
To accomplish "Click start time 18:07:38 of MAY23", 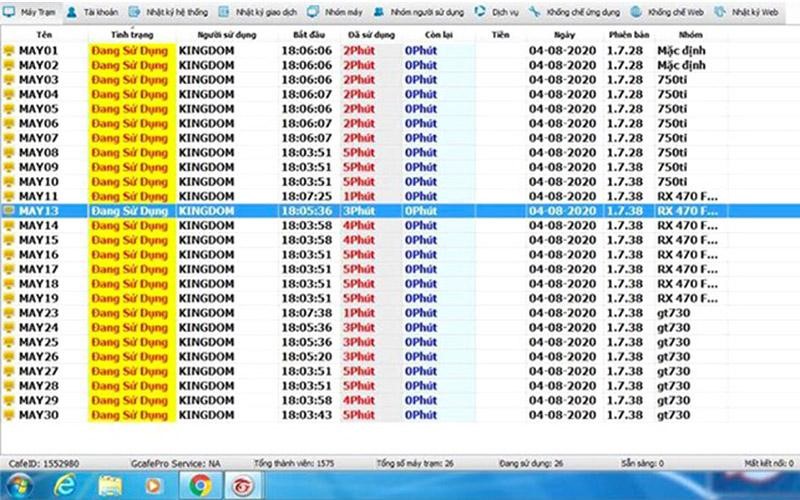I will (307, 313).
